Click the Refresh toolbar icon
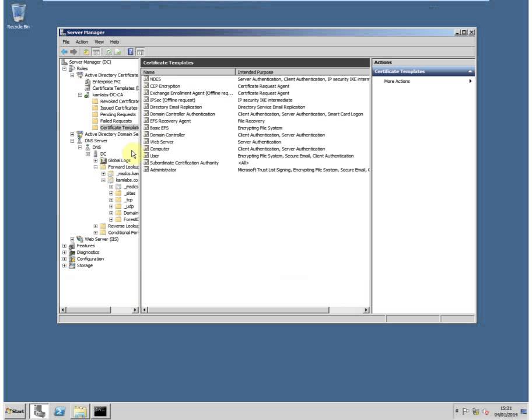 108,52
